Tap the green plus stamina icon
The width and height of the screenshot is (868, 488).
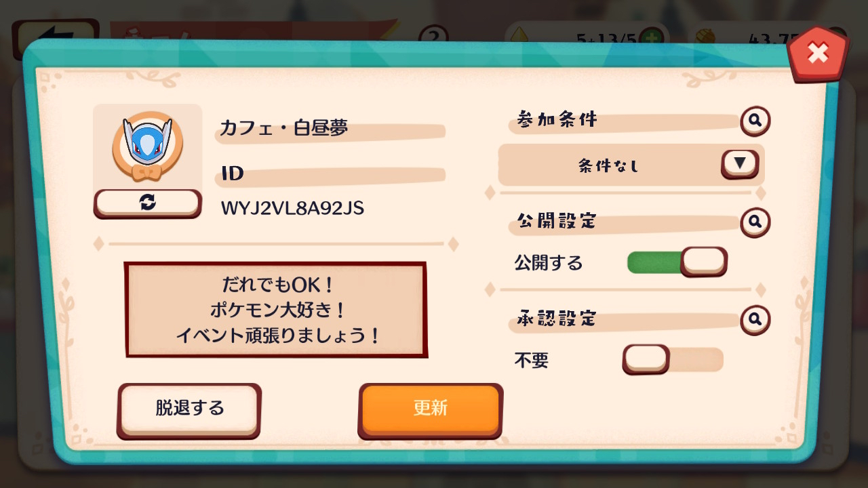click(x=650, y=37)
